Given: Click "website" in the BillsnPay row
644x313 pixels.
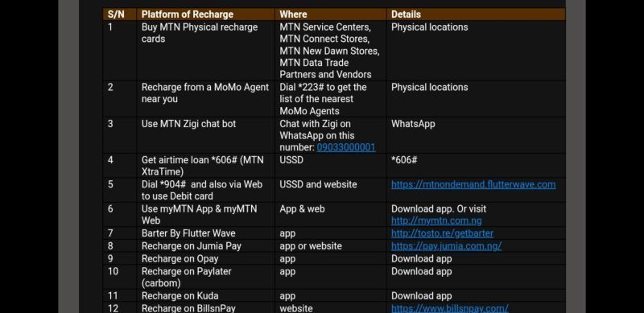Looking at the screenshot, I should [x=296, y=308].
